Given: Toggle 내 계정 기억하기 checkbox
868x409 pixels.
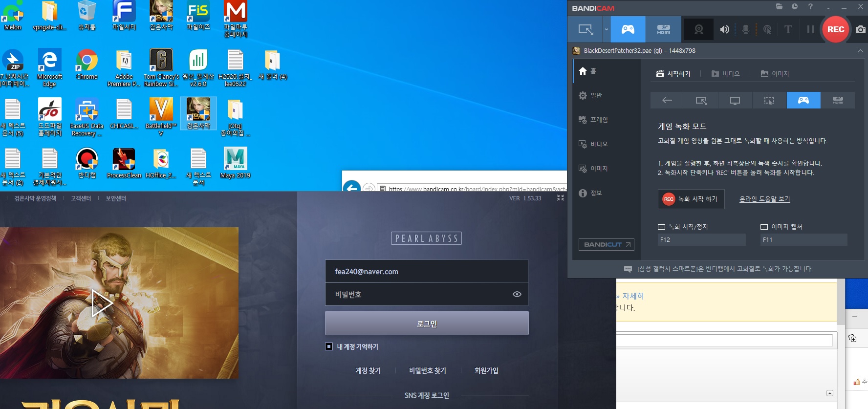Looking at the screenshot, I should click(x=329, y=346).
